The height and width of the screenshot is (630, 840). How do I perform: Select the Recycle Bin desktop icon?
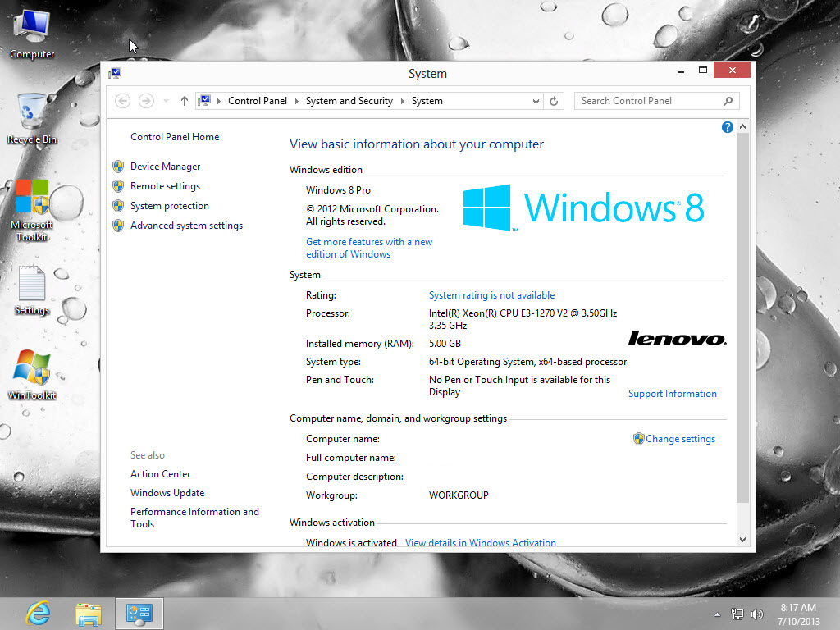click(32, 119)
